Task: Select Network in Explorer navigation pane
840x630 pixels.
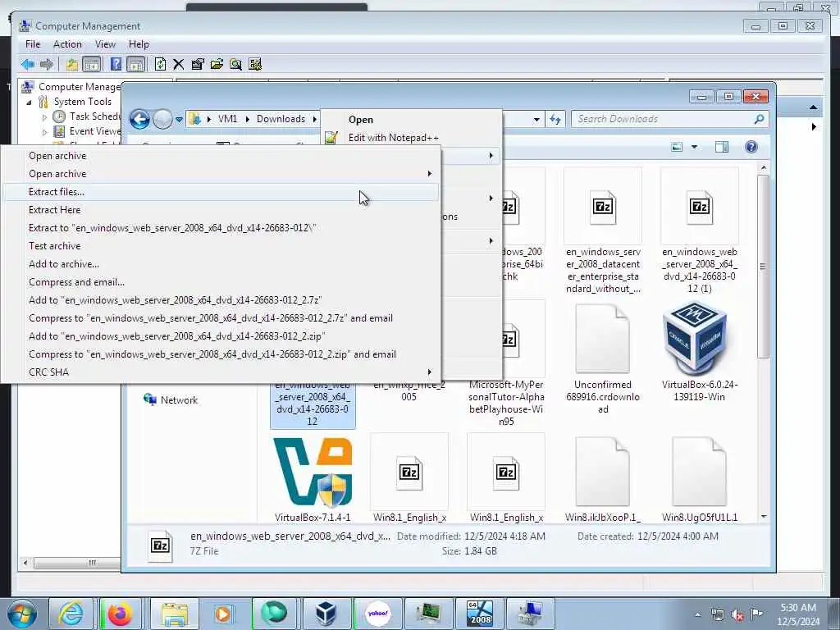Action: pos(179,400)
